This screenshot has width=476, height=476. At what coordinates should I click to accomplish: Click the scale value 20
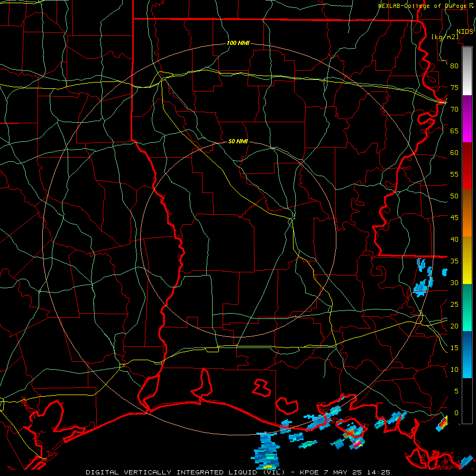point(454,326)
